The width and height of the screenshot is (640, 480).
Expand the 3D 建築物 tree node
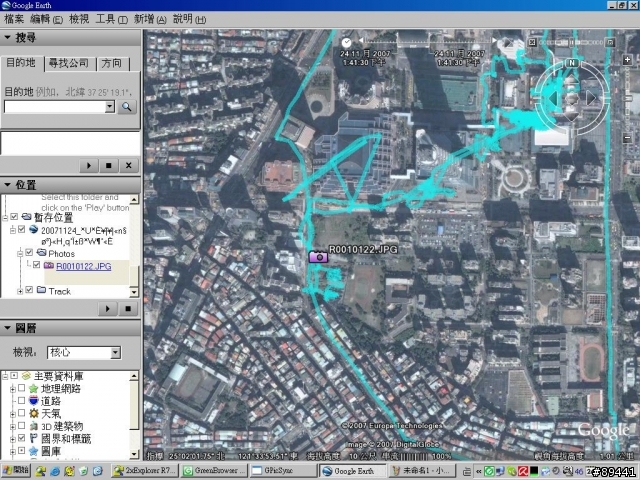tap(13, 427)
